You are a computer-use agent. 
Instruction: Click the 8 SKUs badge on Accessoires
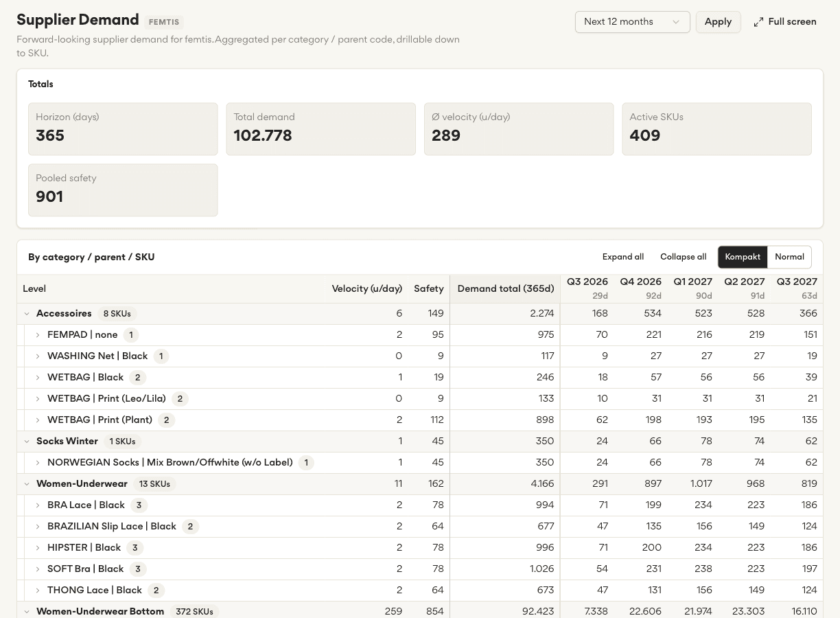coord(117,314)
